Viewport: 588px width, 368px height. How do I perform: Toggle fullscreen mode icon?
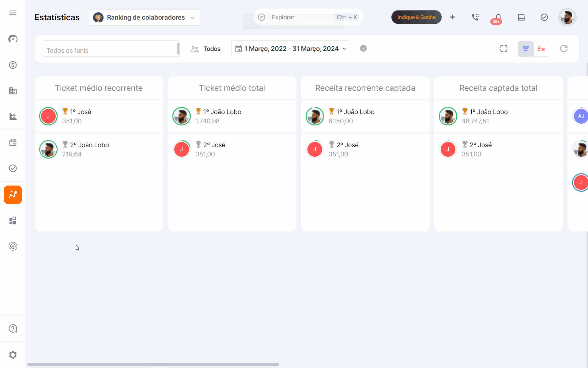point(504,48)
